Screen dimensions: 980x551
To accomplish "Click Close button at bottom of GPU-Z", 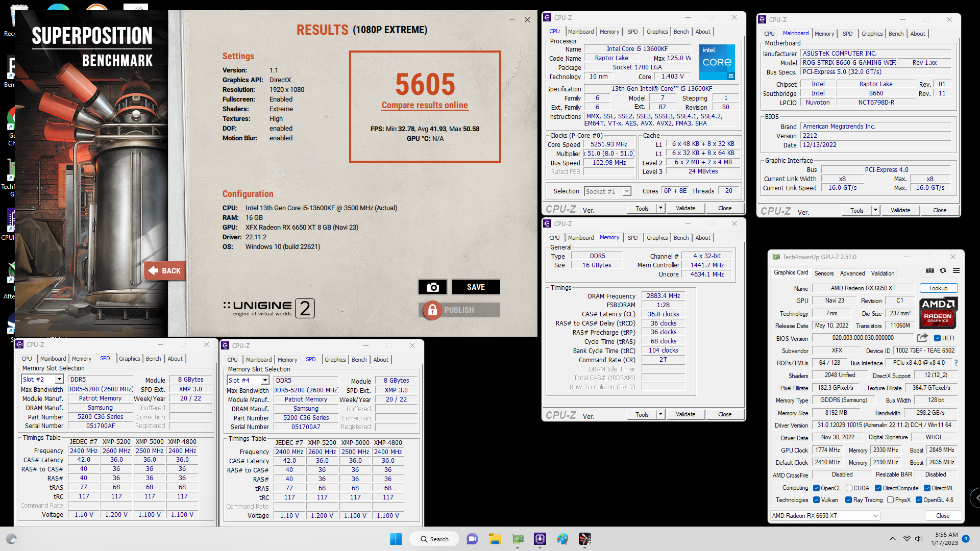I will [943, 516].
